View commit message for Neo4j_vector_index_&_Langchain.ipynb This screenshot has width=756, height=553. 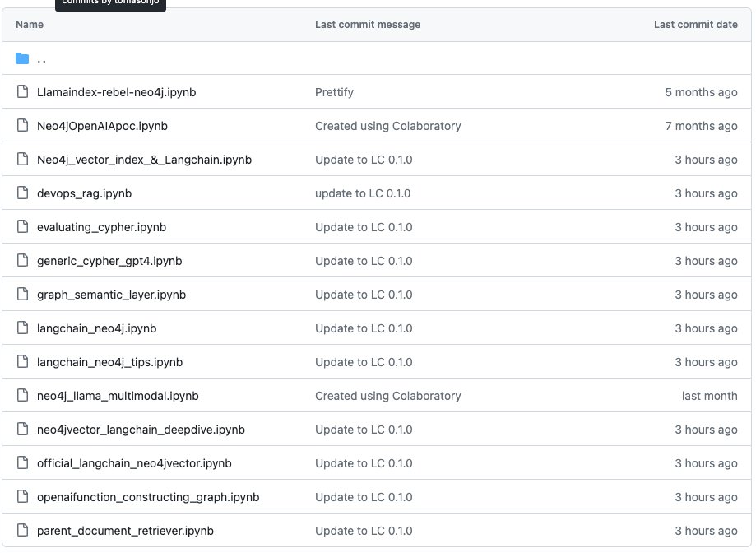(364, 160)
